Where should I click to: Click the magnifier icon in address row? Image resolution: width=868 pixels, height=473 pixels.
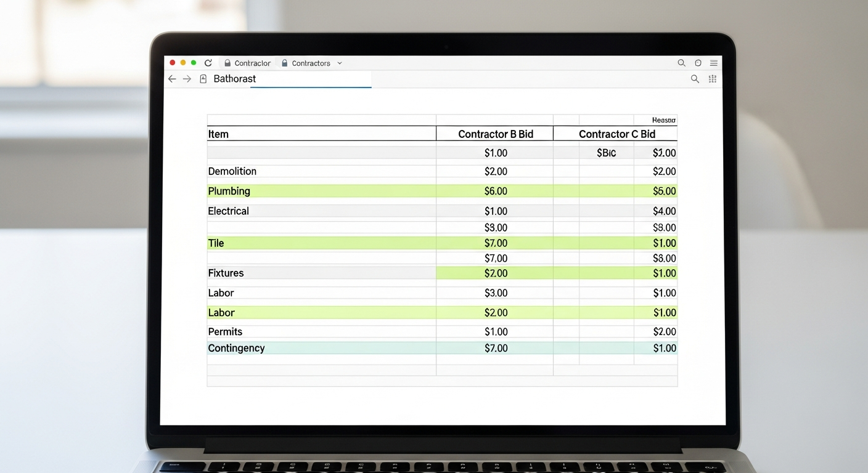coord(695,79)
